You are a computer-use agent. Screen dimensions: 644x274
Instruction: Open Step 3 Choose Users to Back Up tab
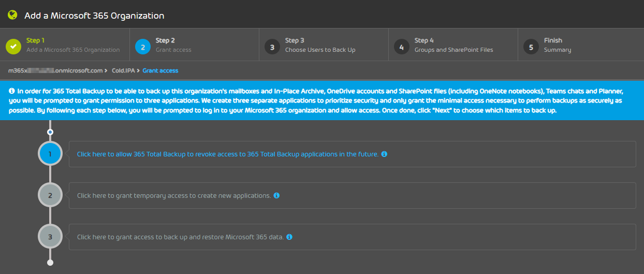pyautogui.click(x=324, y=45)
